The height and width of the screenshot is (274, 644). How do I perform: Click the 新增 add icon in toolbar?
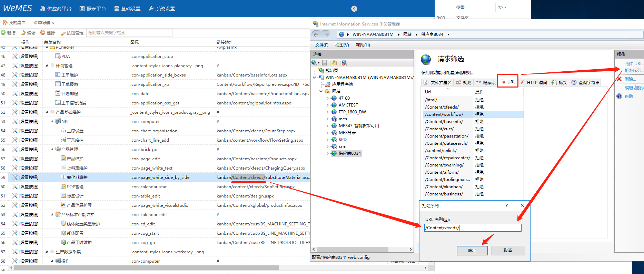[x=3, y=33]
